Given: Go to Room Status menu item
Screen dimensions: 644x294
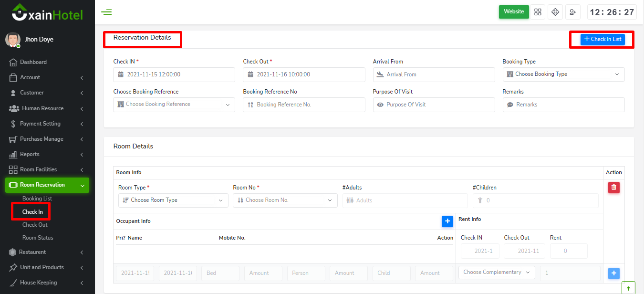Looking at the screenshot, I should tap(38, 238).
